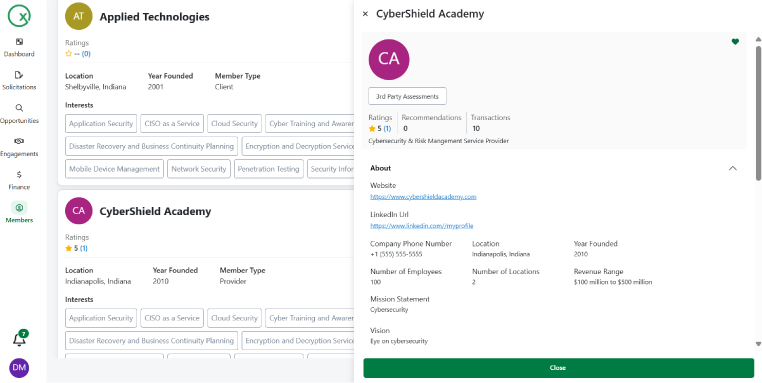Select CyberShield CISO as a Service tag

pyautogui.click(x=172, y=318)
